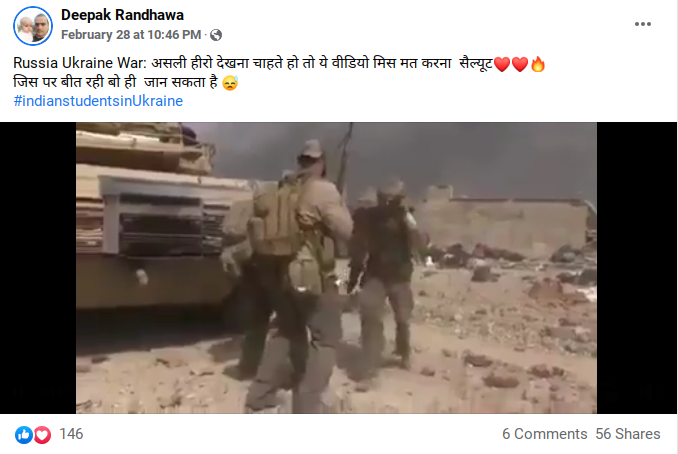This screenshot has width=678, height=454.
Task: Open the February 28 timestamp link
Action: (131, 35)
